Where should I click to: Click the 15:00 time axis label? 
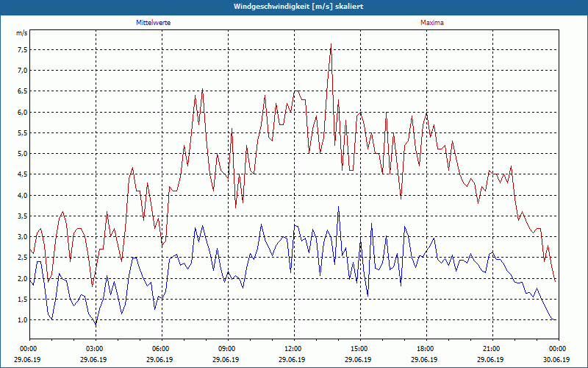(360, 349)
